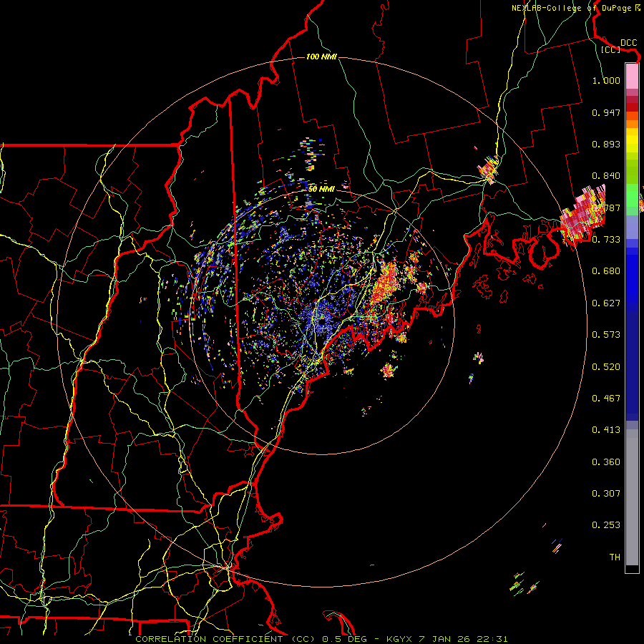Click the 0.893 color scale value
Viewport: 644px width, 644px height.
pyautogui.click(x=606, y=144)
